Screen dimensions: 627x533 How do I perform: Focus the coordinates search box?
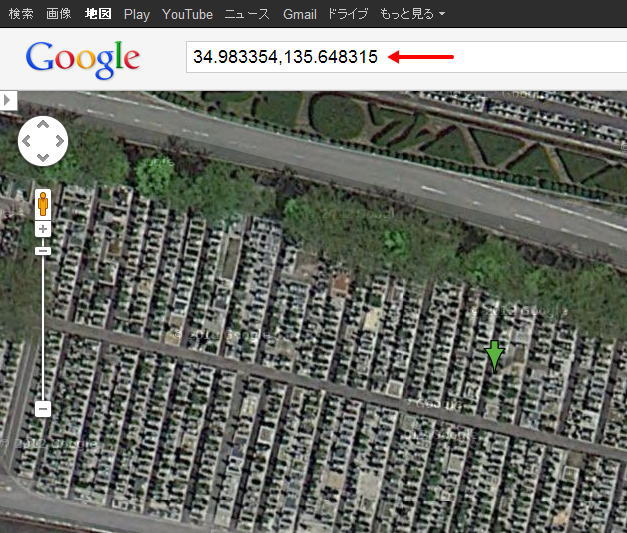[406, 57]
